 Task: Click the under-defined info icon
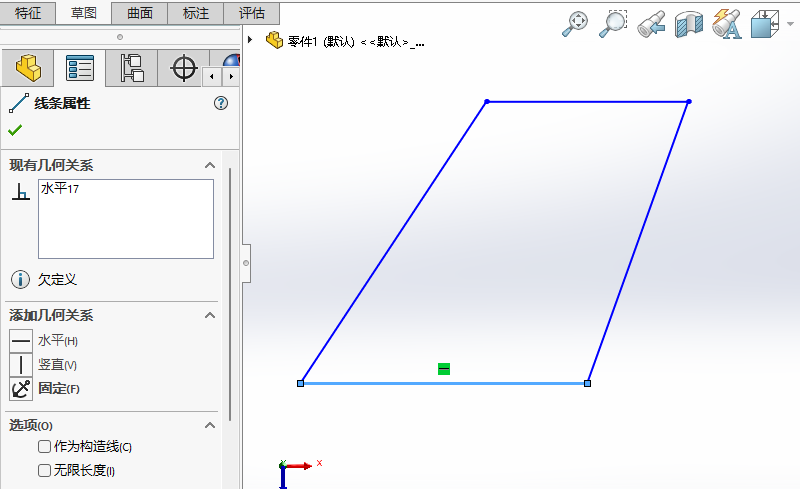20,279
